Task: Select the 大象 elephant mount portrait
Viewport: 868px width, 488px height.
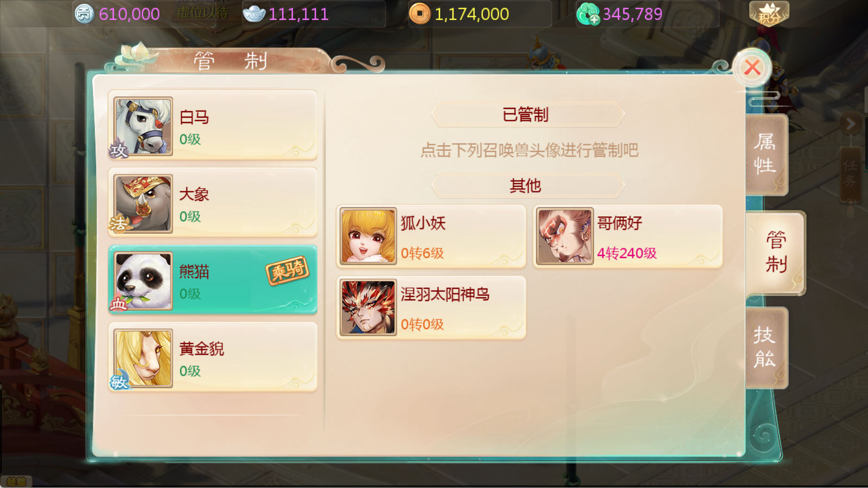Action: [x=143, y=204]
